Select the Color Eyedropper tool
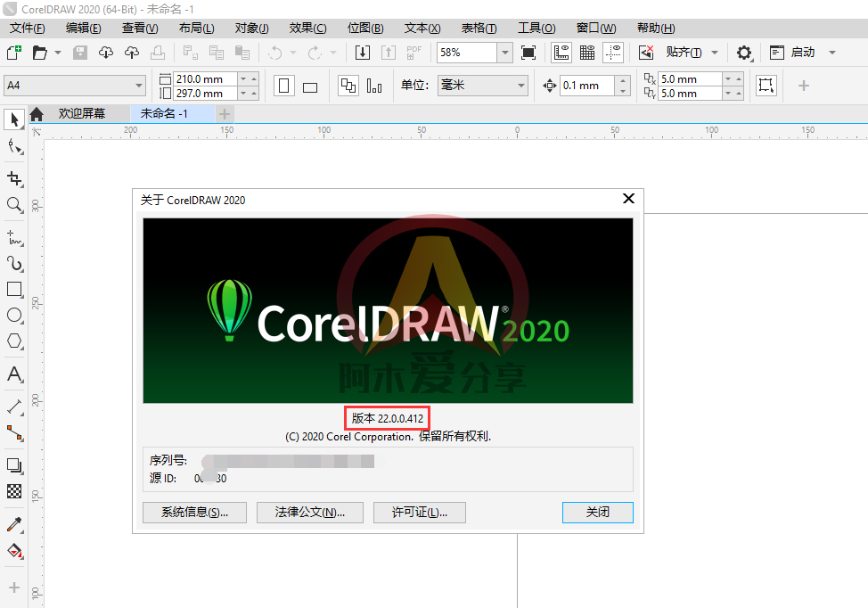This screenshot has width=868, height=608. click(x=13, y=524)
